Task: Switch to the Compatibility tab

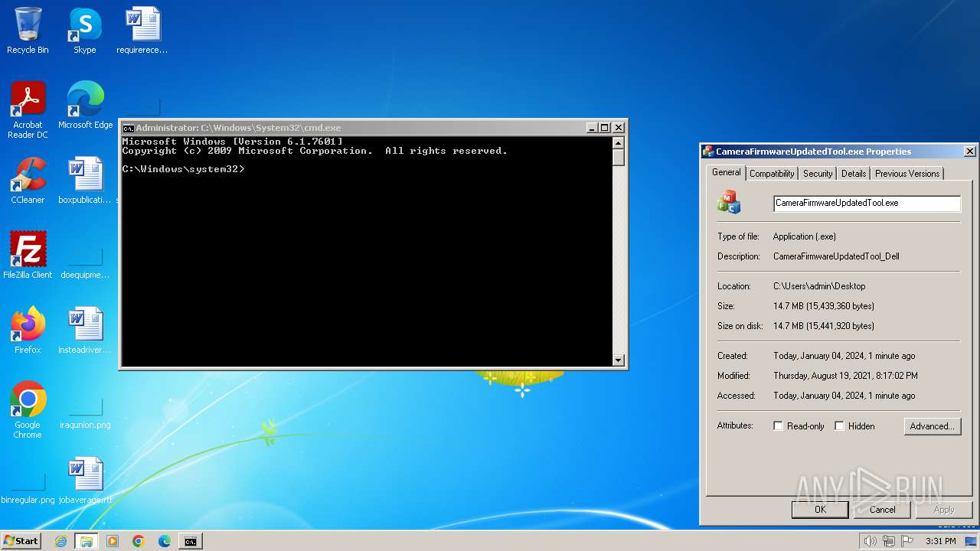Action: tap(772, 174)
